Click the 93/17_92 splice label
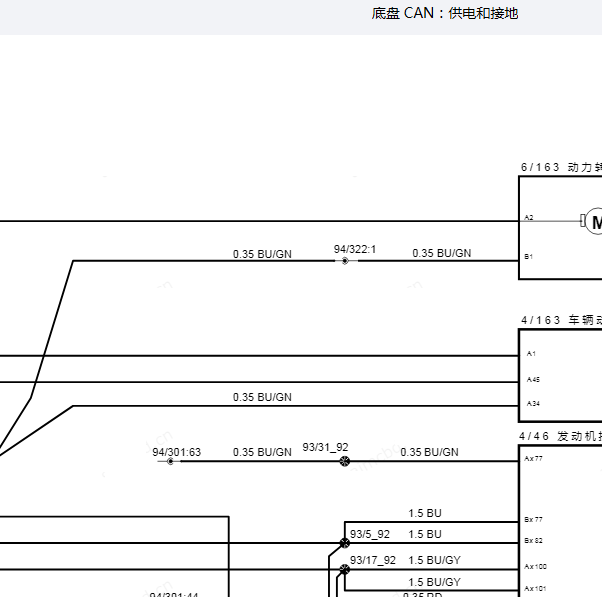The image size is (602, 597). (372, 560)
